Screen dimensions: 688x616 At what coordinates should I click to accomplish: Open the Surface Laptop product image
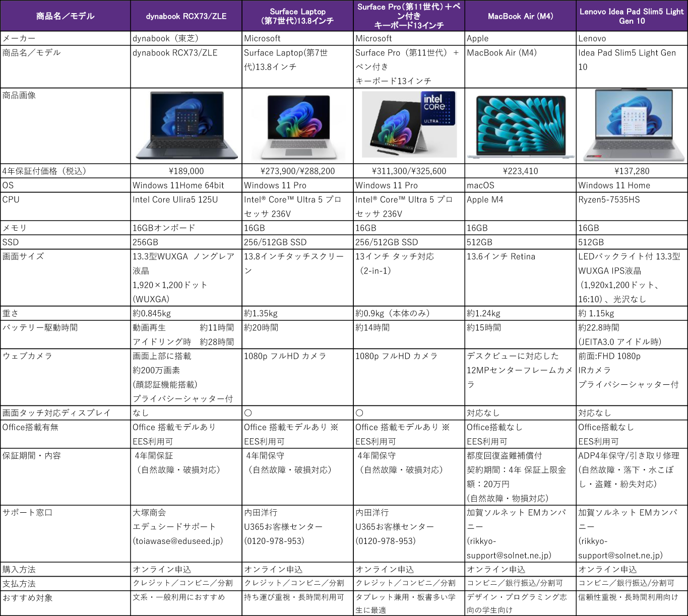coord(297,125)
